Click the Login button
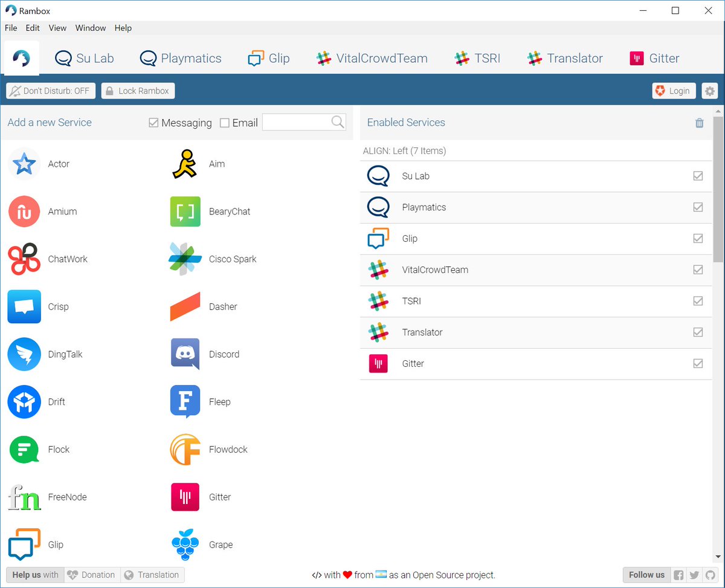The height and width of the screenshot is (588, 725). [674, 91]
